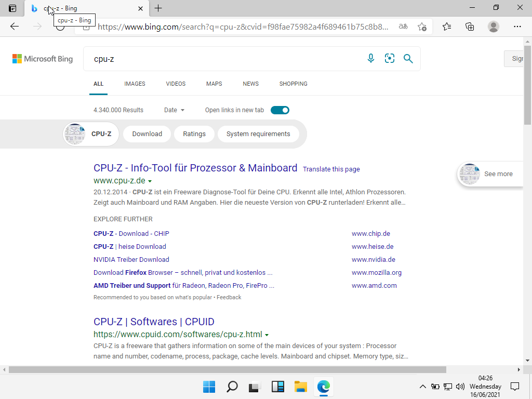
Task: Click the battery power icon in tray
Action: pyautogui.click(x=435, y=387)
